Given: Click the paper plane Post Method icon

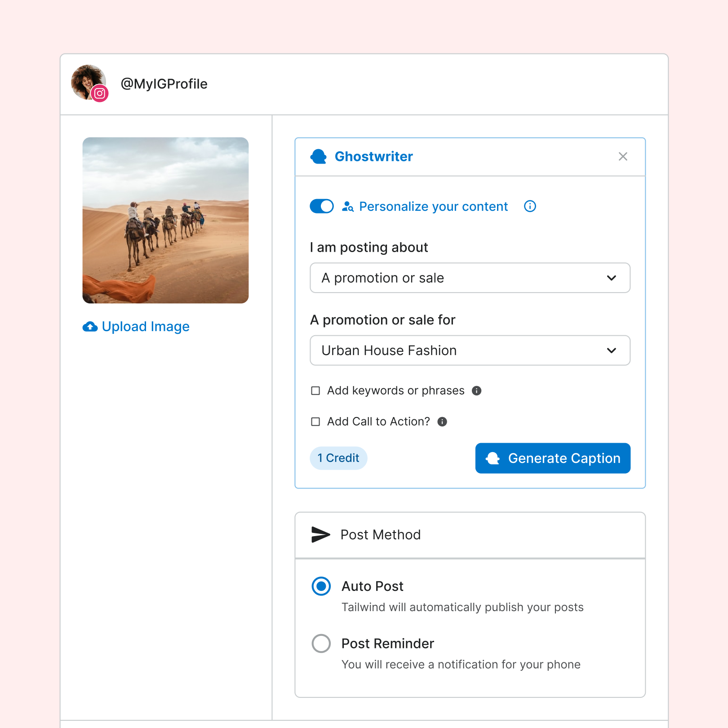Looking at the screenshot, I should click(x=321, y=534).
